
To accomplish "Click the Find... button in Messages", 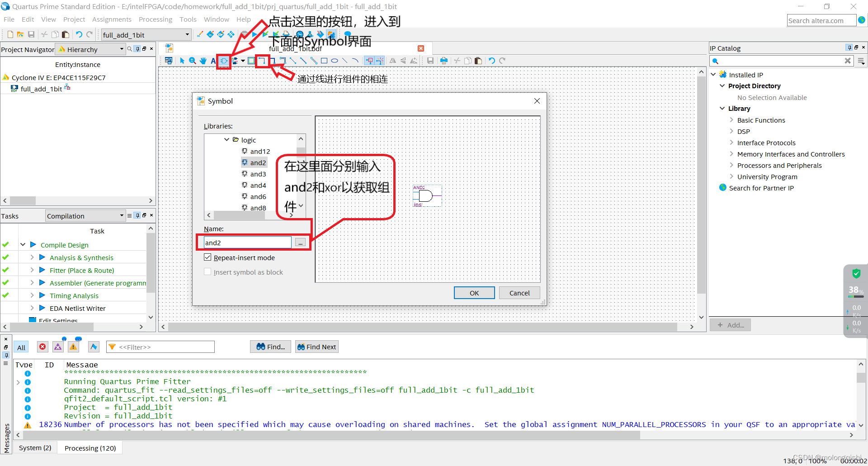I will pyautogui.click(x=270, y=347).
